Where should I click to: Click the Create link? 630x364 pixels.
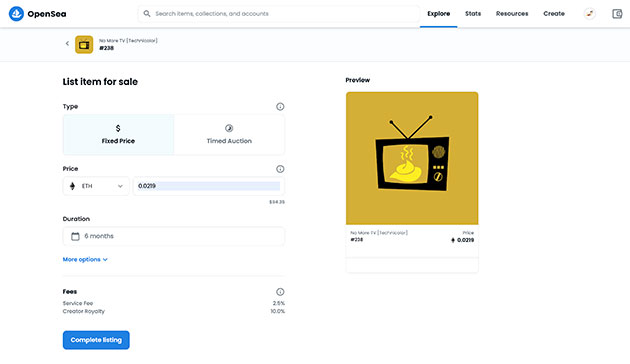[x=554, y=14]
